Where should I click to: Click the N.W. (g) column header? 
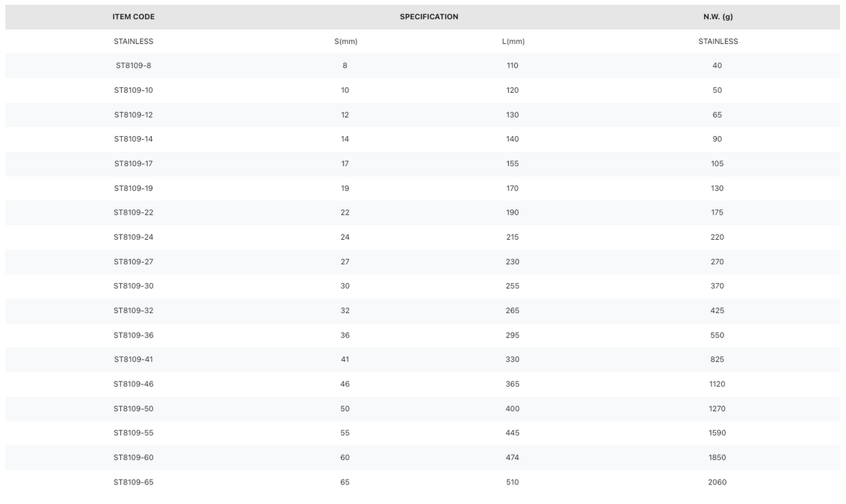[718, 17]
